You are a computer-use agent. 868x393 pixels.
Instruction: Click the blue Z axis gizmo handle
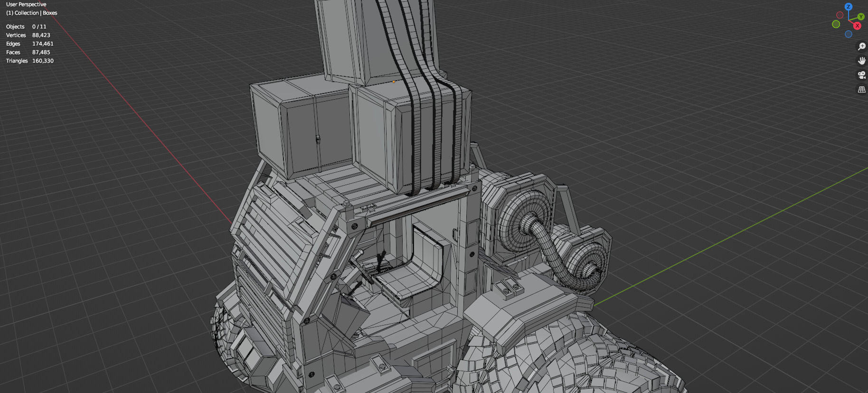click(x=849, y=7)
